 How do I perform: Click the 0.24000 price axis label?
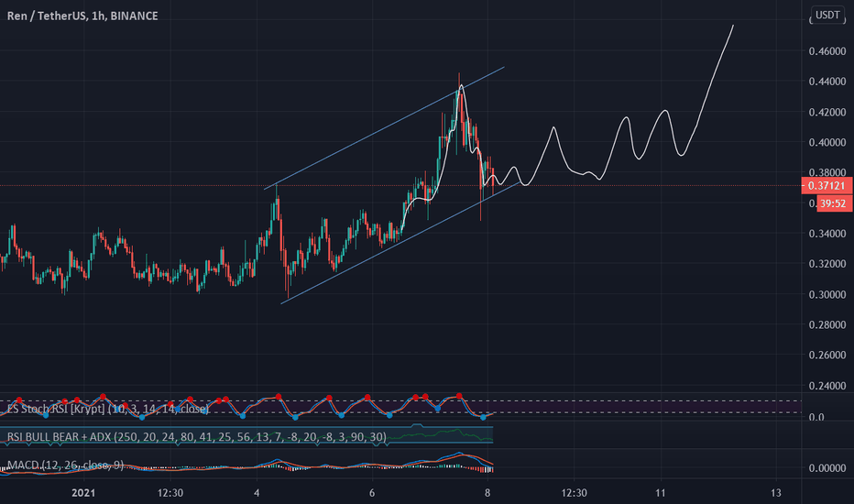827,386
